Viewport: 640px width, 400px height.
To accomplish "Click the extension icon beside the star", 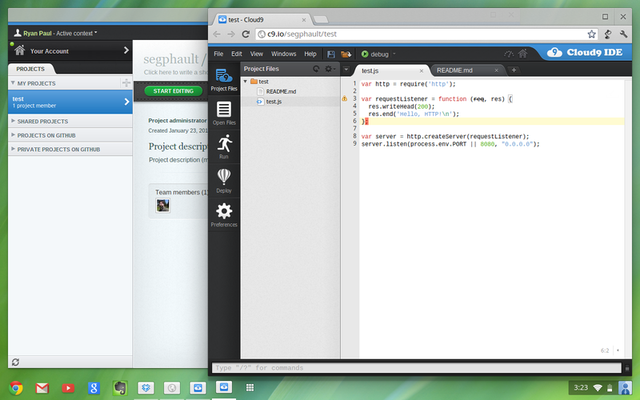I will coord(608,34).
